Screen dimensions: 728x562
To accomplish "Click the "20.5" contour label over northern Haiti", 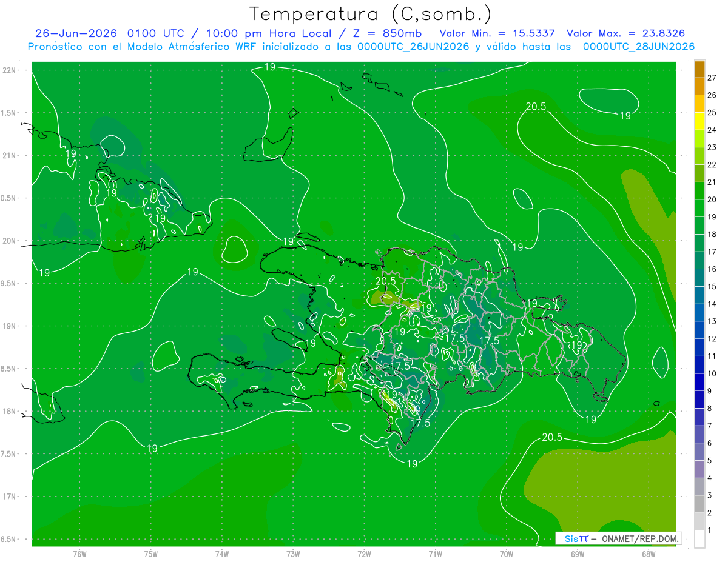I will coord(386,281).
